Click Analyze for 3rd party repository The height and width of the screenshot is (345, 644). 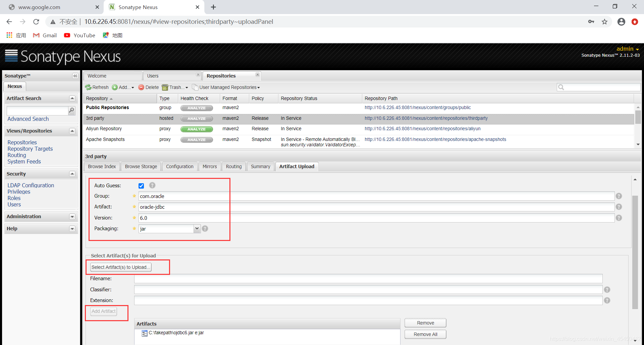click(197, 118)
